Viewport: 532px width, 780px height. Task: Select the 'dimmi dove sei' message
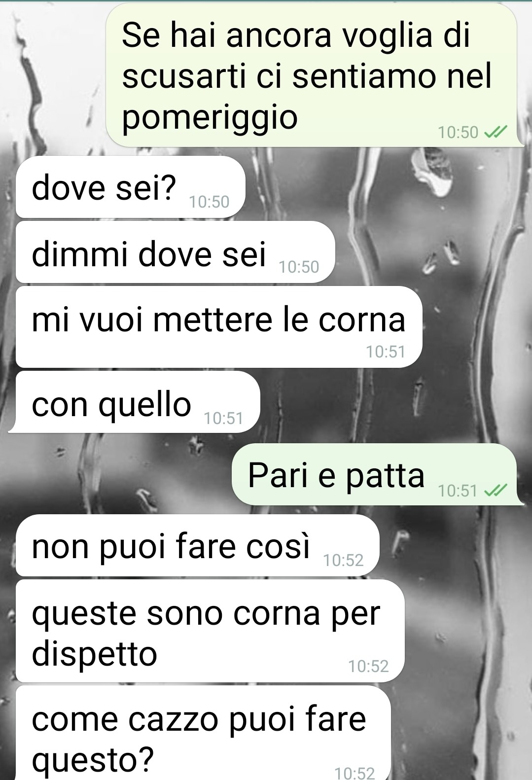coord(175,252)
